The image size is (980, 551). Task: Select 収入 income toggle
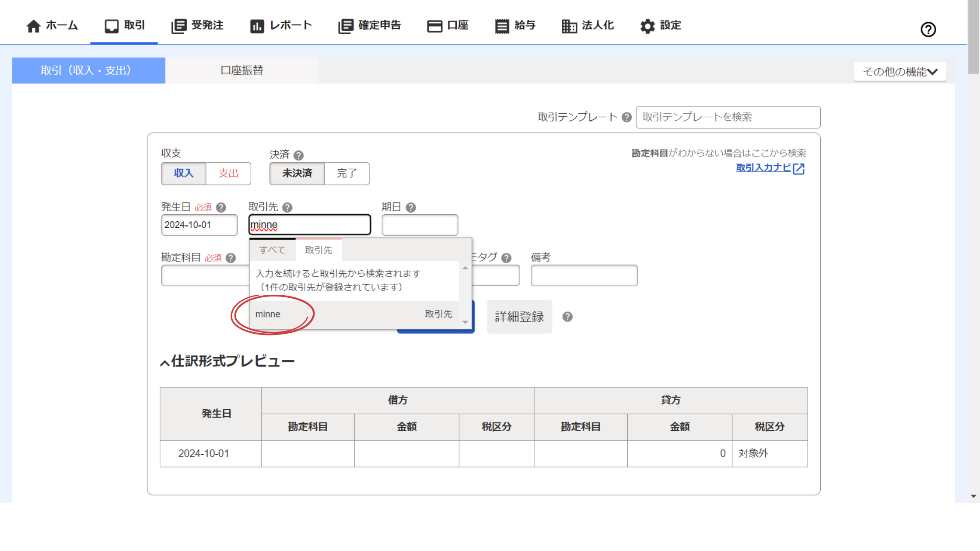(184, 173)
